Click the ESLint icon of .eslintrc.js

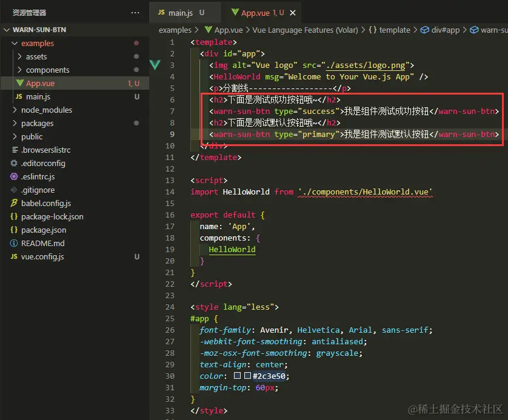[x=13, y=176]
